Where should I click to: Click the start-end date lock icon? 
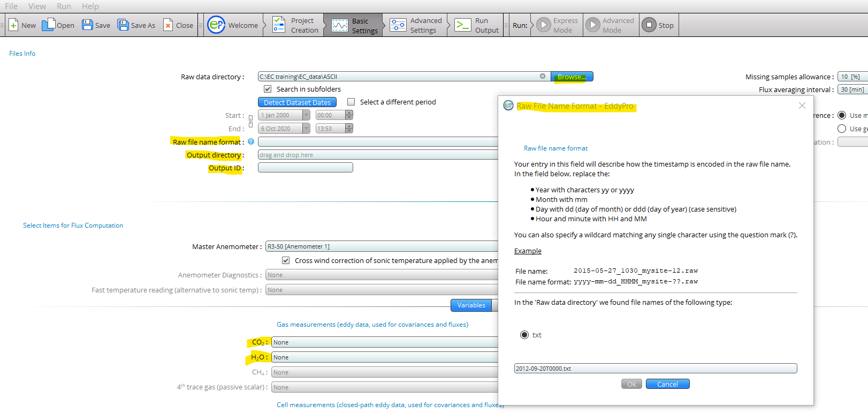[250, 122]
